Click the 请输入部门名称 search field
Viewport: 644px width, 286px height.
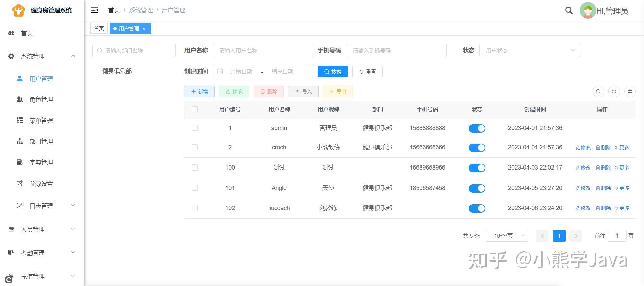point(134,50)
